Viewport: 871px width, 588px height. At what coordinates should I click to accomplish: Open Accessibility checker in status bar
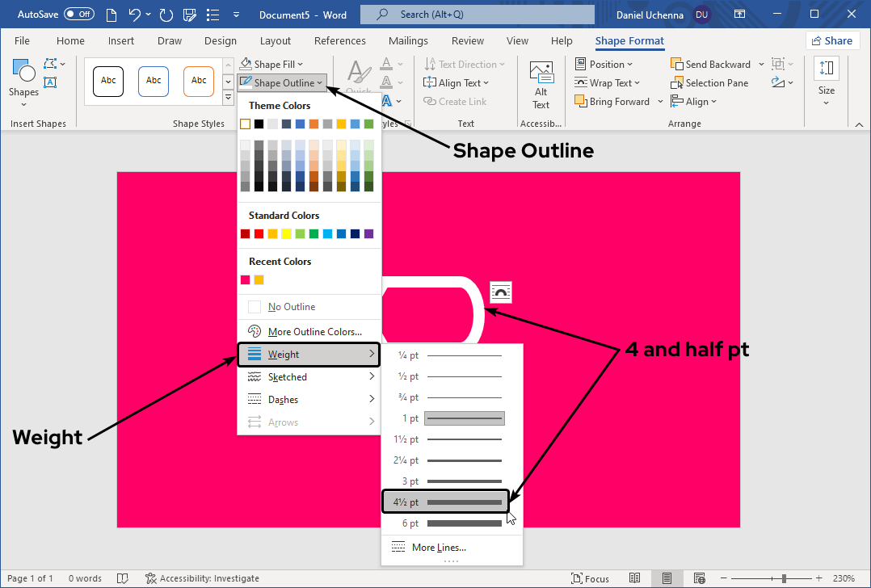coord(202,578)
